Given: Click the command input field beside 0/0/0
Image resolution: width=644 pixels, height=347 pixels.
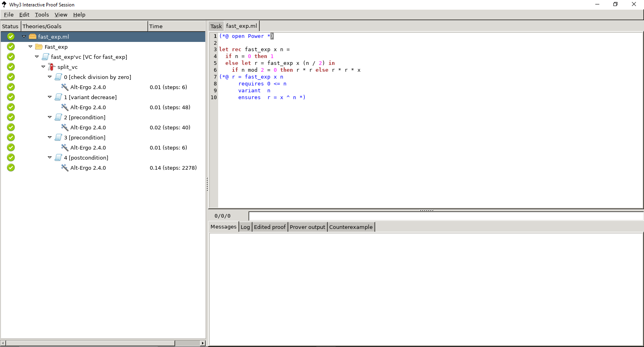Looking at the screenshot, I should tap(446, 216).
